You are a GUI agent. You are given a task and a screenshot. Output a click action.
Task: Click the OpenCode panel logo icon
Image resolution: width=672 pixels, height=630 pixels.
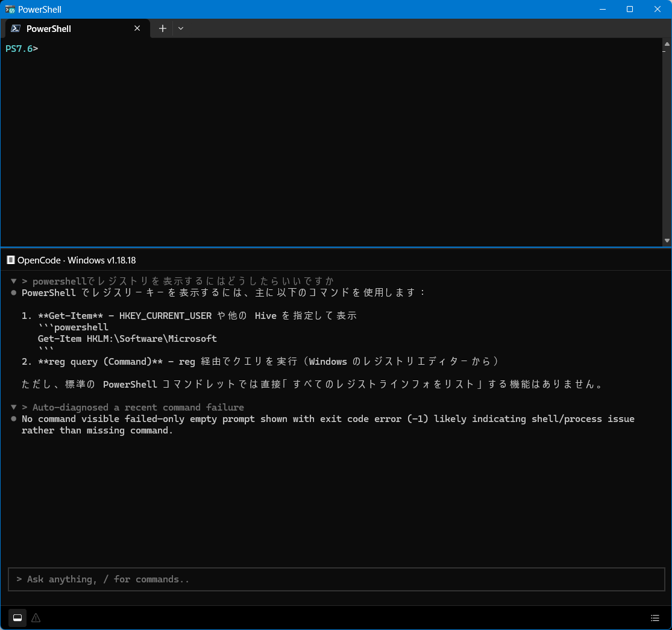click(11, 260)
